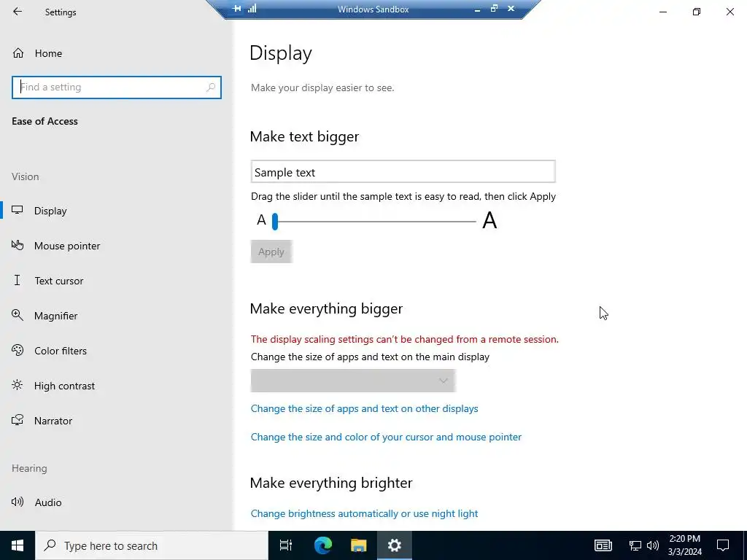747x560 pixels.
Task: Click the Audio speaker icon in sidebar
Action: (18, 502)
